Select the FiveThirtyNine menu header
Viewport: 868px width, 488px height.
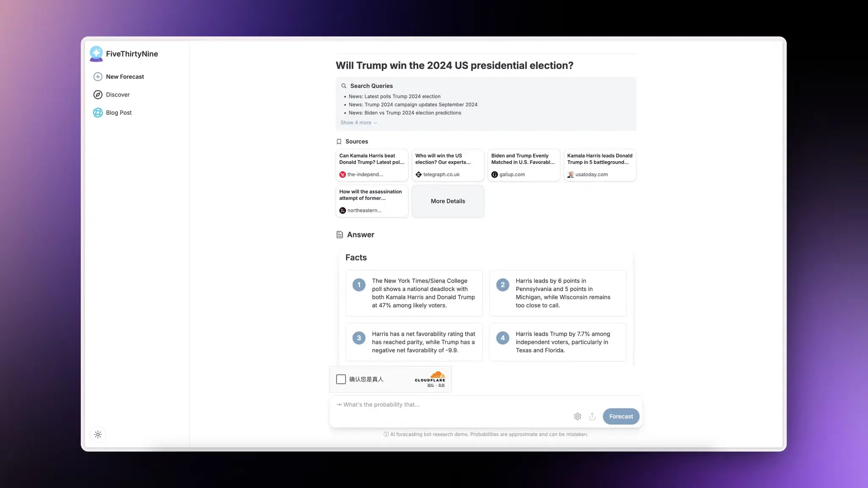pos(123,54)
